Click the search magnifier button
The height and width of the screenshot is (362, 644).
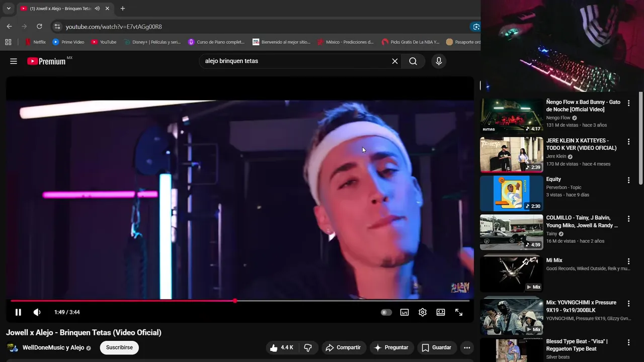point(413,61)
